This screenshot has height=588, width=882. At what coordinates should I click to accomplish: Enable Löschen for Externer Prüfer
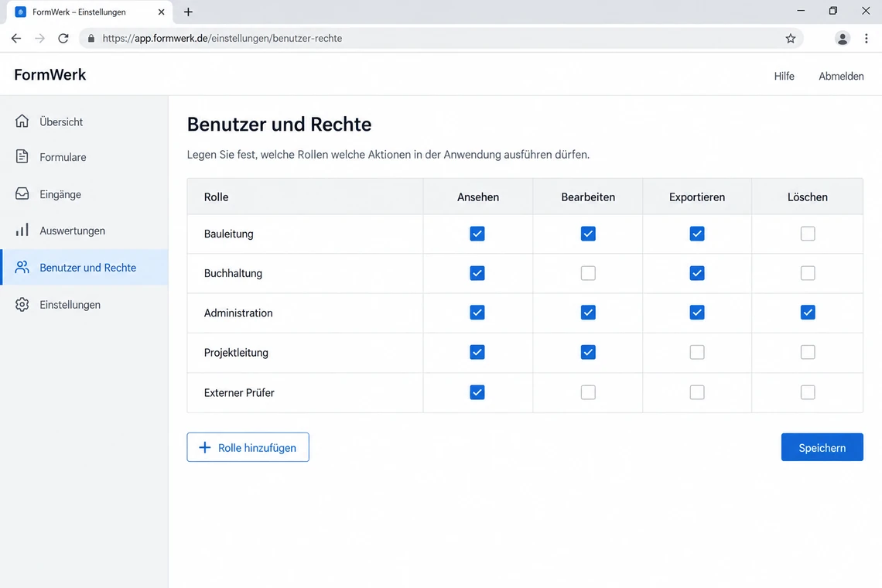click(x=808, y=392)
